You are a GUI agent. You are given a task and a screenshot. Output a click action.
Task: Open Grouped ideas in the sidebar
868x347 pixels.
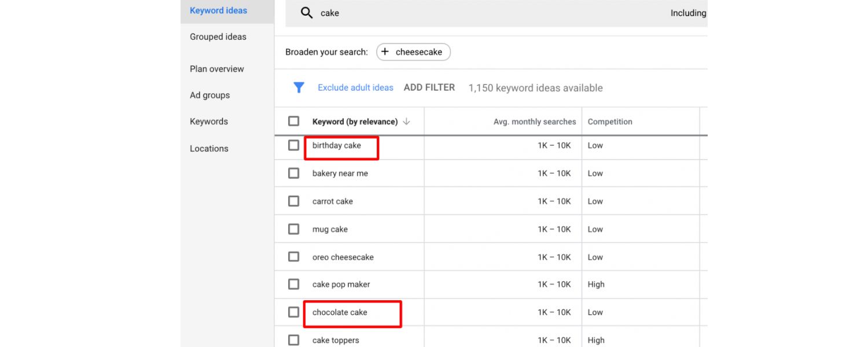point(218,36)
